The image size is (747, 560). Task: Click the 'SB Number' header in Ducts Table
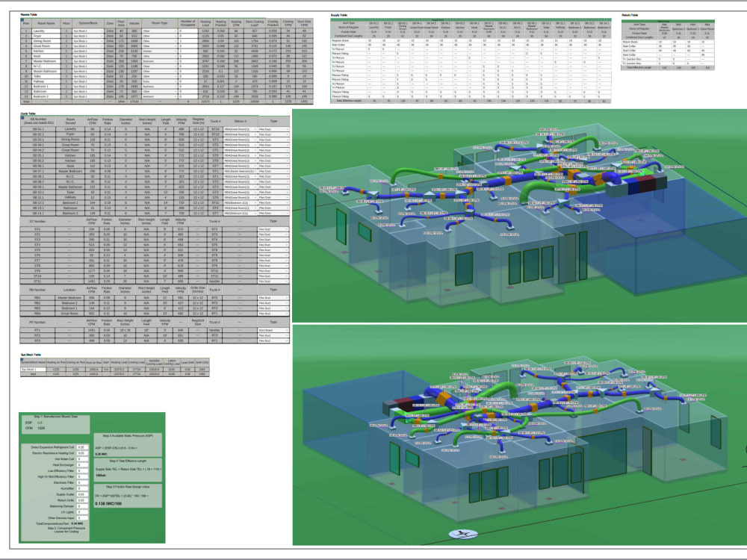(38, 122)
